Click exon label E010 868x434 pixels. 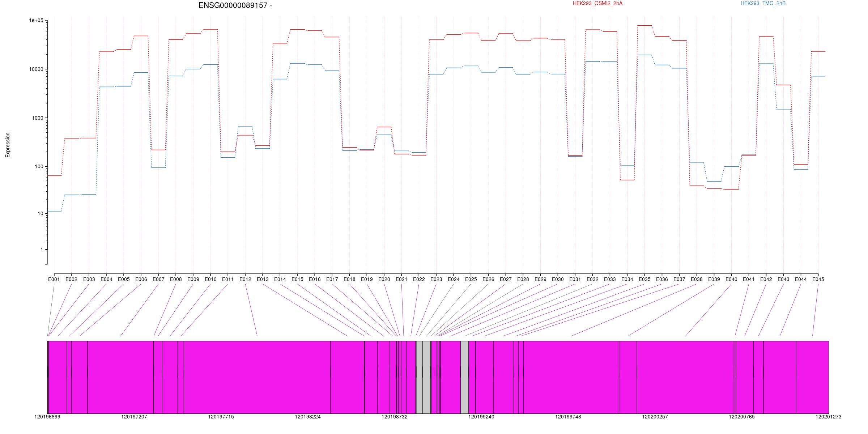pyautogui.click(x=210, y=279)
